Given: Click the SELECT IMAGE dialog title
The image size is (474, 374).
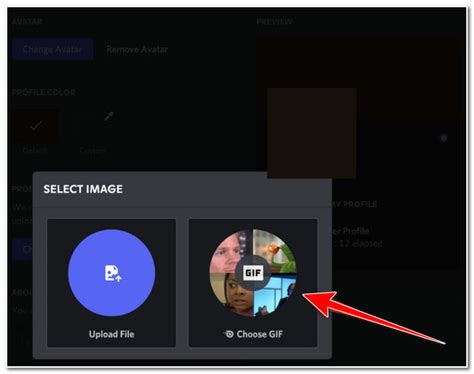Looking at the screenshot, I should click(x=83, y=189).
